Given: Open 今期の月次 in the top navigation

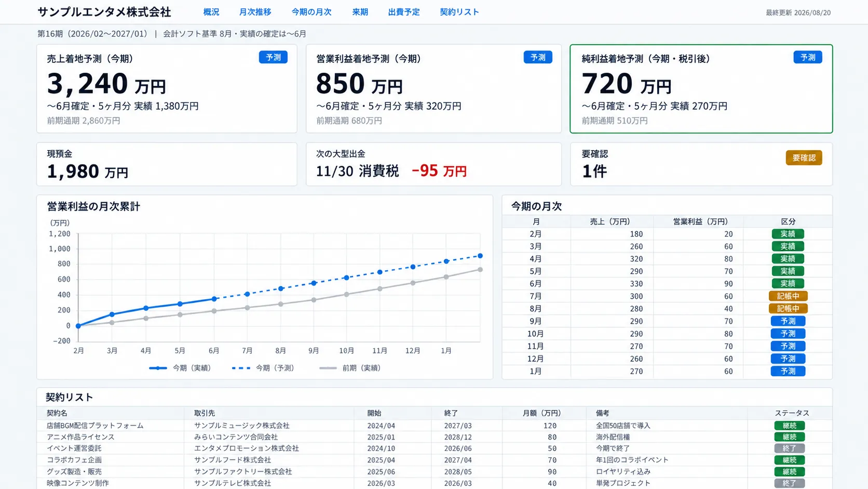Looking at the screenshot, I should [311, 12].
